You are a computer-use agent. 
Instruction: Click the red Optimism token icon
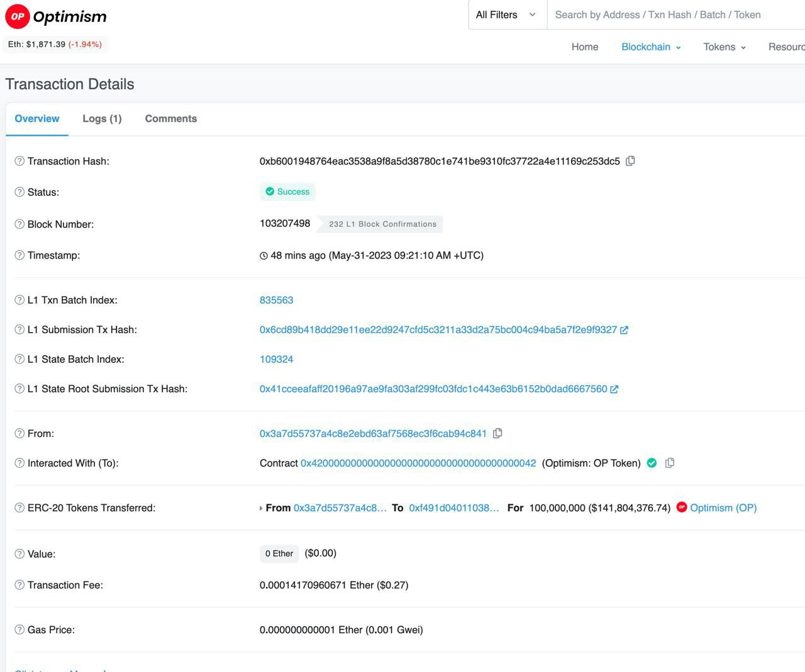682,507
